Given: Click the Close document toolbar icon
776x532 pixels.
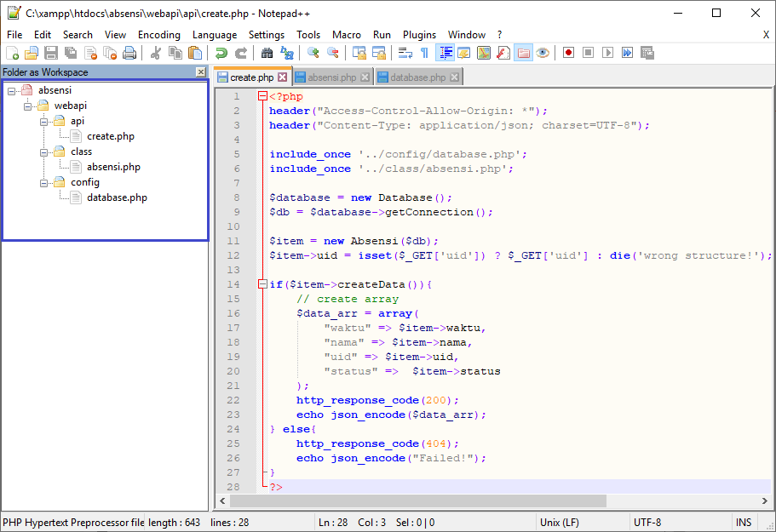Looking at the screenshot, I should tap(90, 53).
